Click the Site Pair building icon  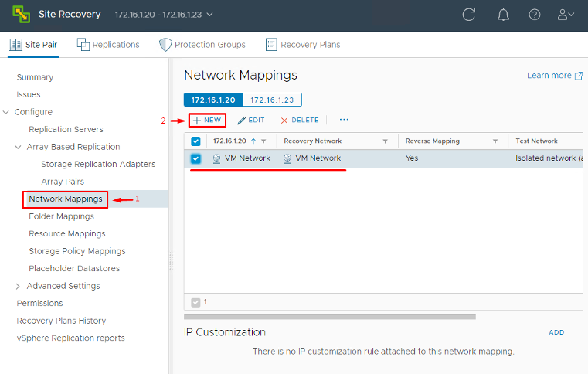[x=15, y=45]
